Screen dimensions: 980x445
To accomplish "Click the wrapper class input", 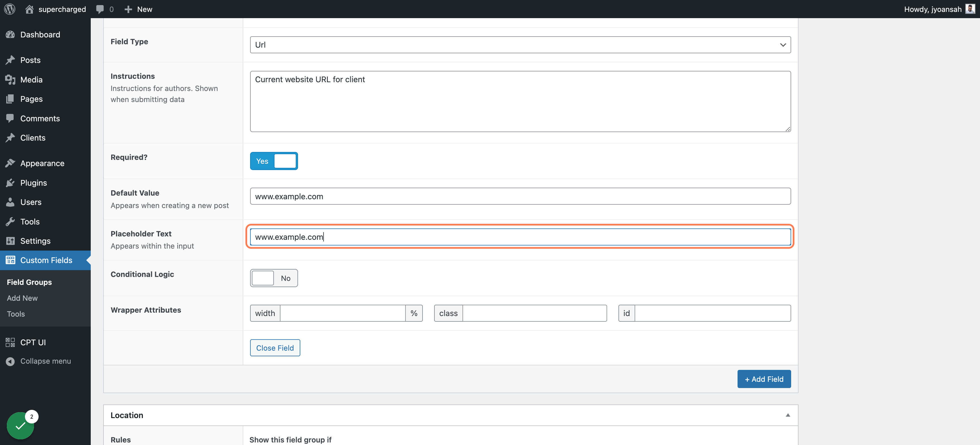I will click(x=535, y=313).
